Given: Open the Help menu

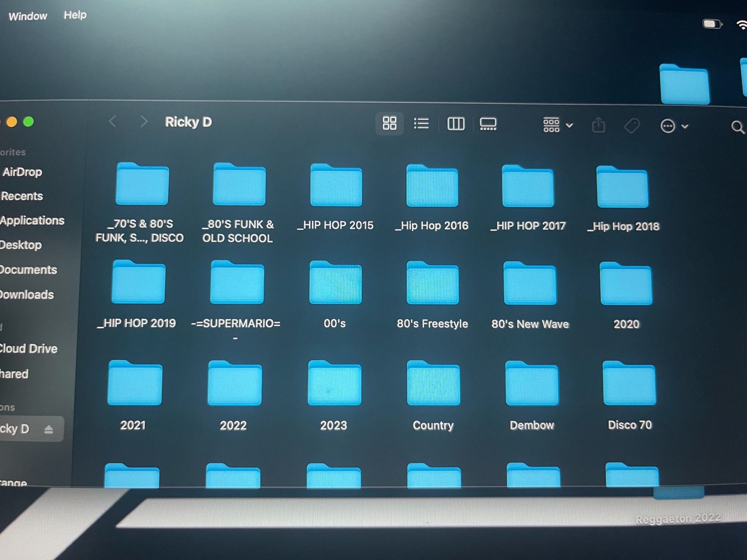Looking at the screenshot, I should click(75, 15).
